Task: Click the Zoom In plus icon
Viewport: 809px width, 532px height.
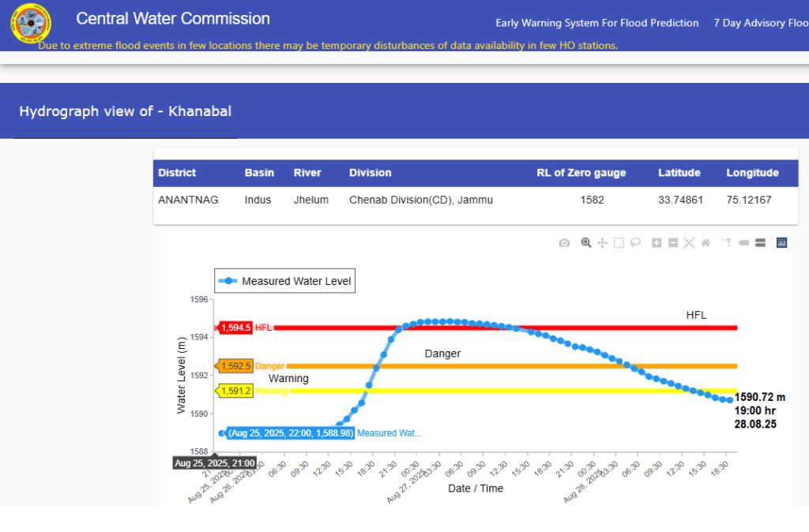Action: click(x=657, y=243)
